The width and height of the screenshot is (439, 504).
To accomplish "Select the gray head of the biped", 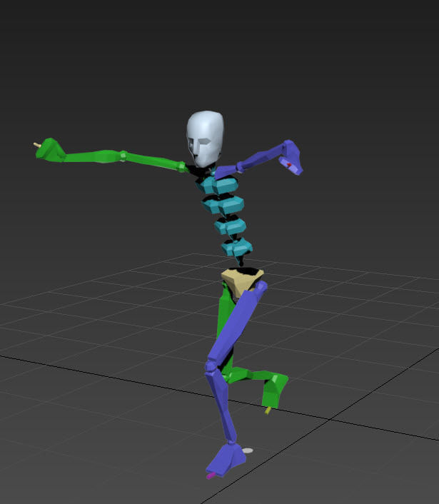I will (x=206, y=139).
